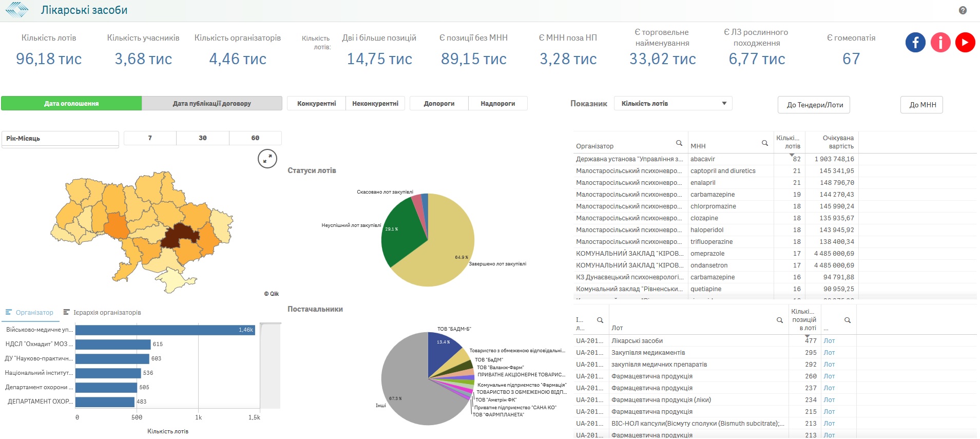This screenshot has width=980, height=439.
Task: Click the Є гомеопатія 67 KPI
Action: (851, 50)
